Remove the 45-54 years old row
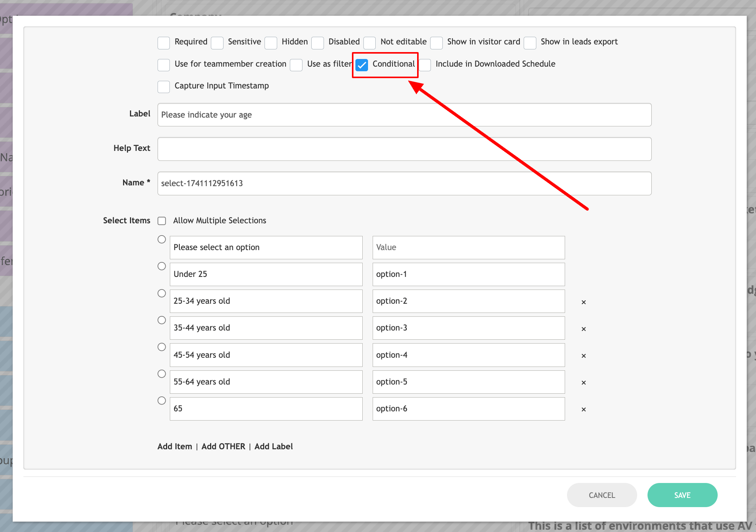Viewport: 756px width, 532px height. coord(583,356)
